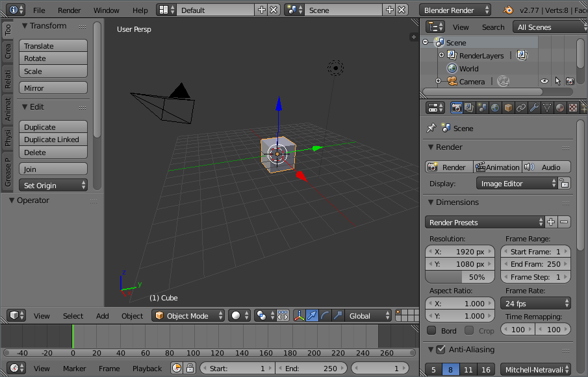Toggle Camera visibility eye in outliner
Viewport: 588px width, 377px height.
click(544, 81)
